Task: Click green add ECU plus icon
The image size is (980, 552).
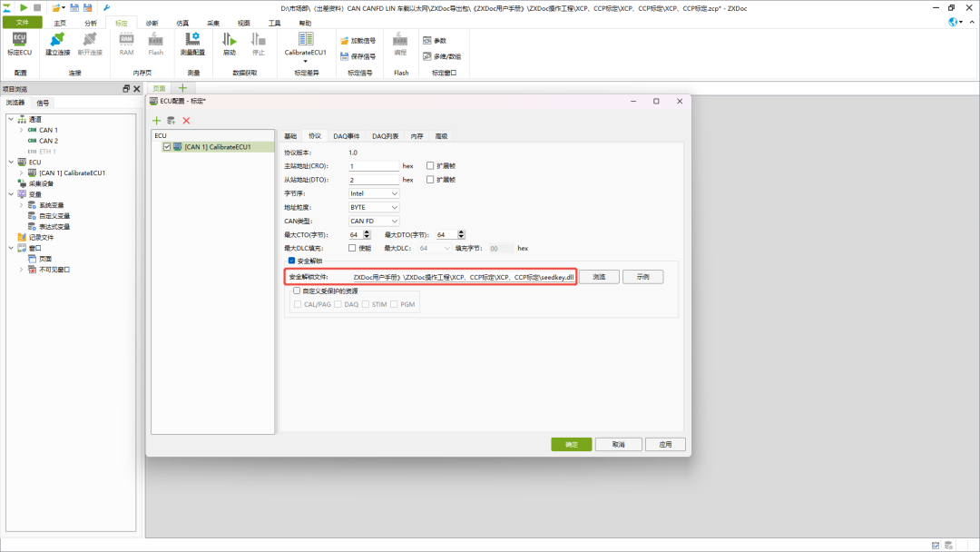Action: (157, 121)
